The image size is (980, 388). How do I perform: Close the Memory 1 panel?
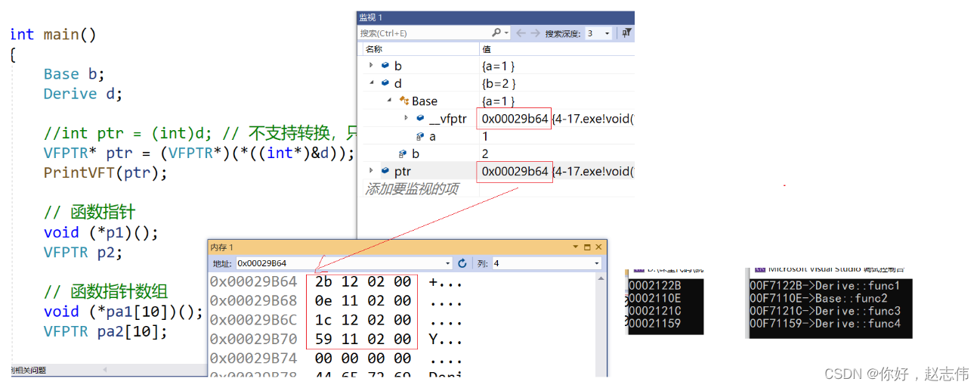[x=598, y=247]
